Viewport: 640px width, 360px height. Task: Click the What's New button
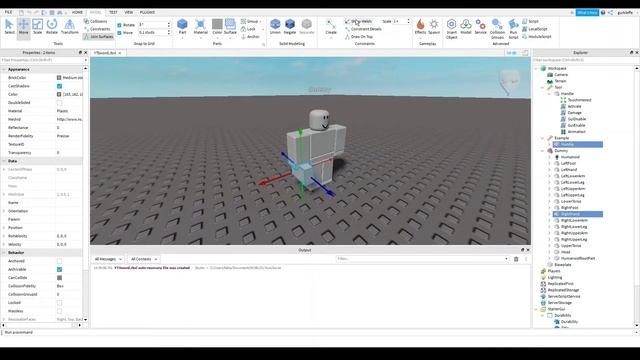point(587,13)
